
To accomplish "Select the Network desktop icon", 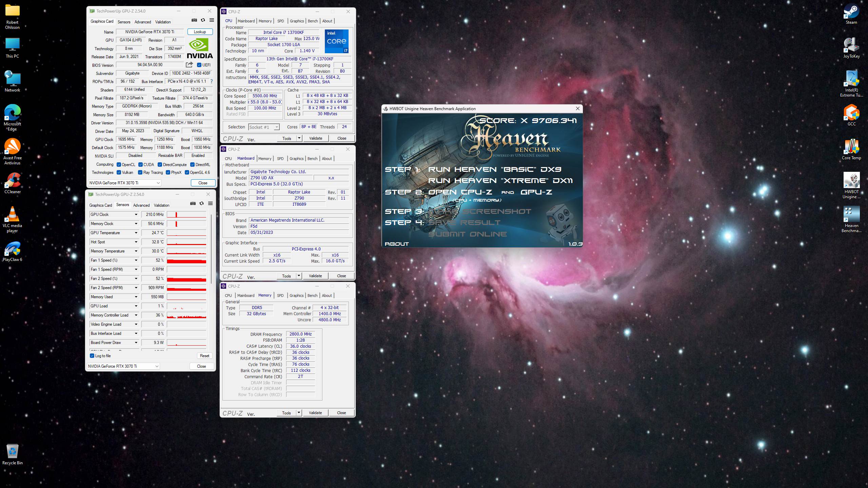I will pyautogui.click(x=13, y=82).
